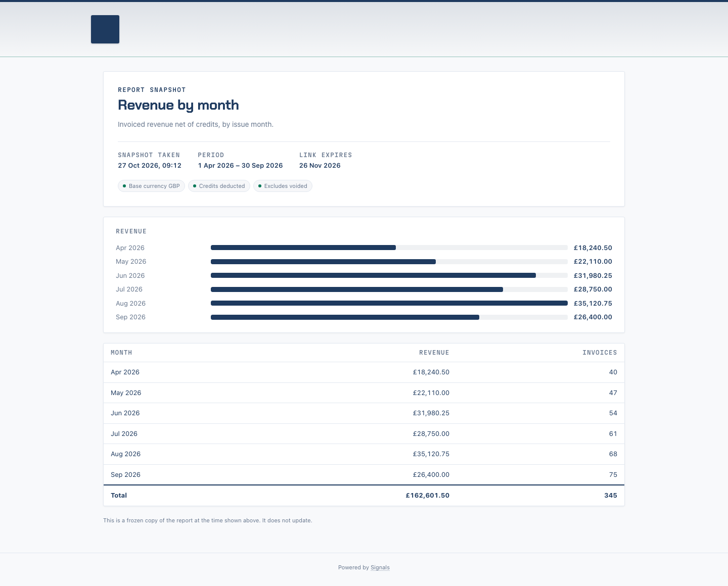Click total invoice count 345
The height and width of the screenshot is (586, 728).
tap(611, 496)
